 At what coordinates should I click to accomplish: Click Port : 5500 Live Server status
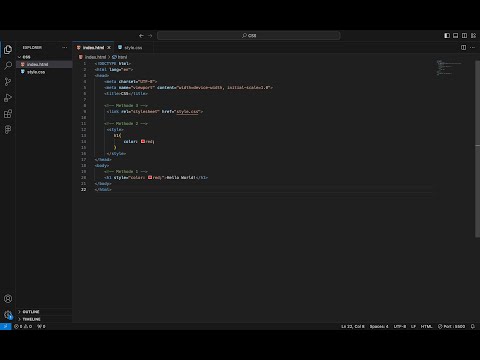pyautogui.click(x=451, y=326)
